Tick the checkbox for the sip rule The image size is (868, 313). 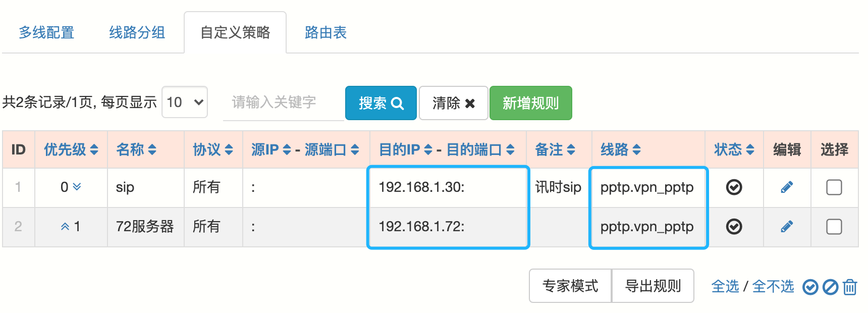pos(834,187)
